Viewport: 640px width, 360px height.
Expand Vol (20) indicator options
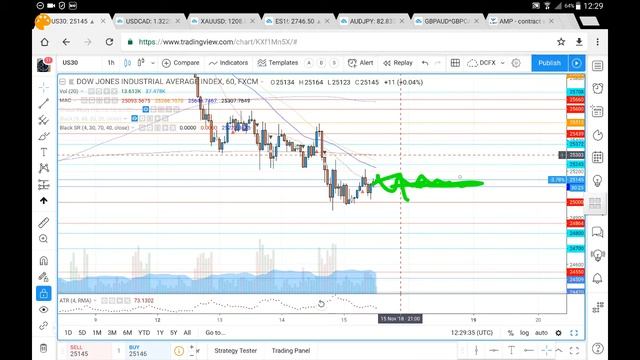click(82, 91)
